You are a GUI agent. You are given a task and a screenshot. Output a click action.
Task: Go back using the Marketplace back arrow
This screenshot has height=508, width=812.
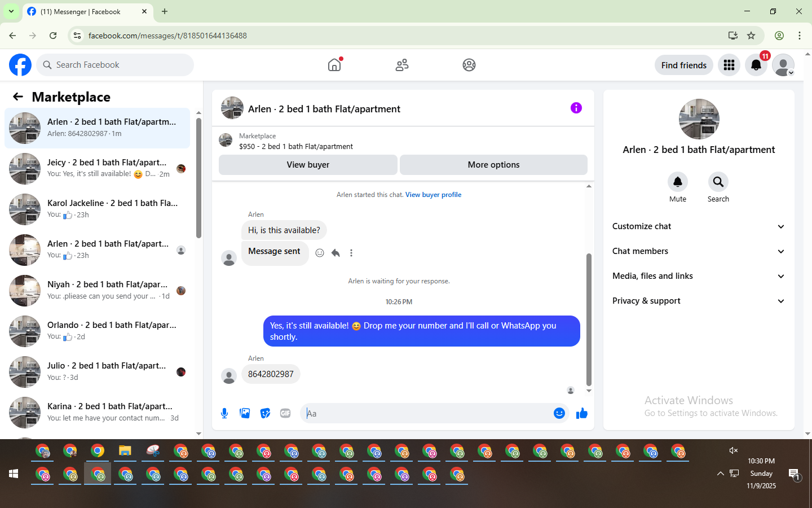[x=18, y=97]
